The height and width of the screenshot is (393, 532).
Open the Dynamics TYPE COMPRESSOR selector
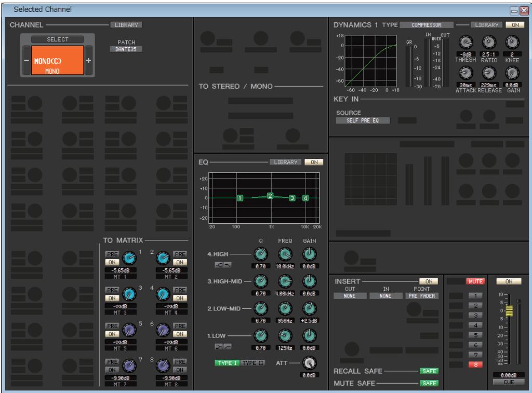point(427,25)
